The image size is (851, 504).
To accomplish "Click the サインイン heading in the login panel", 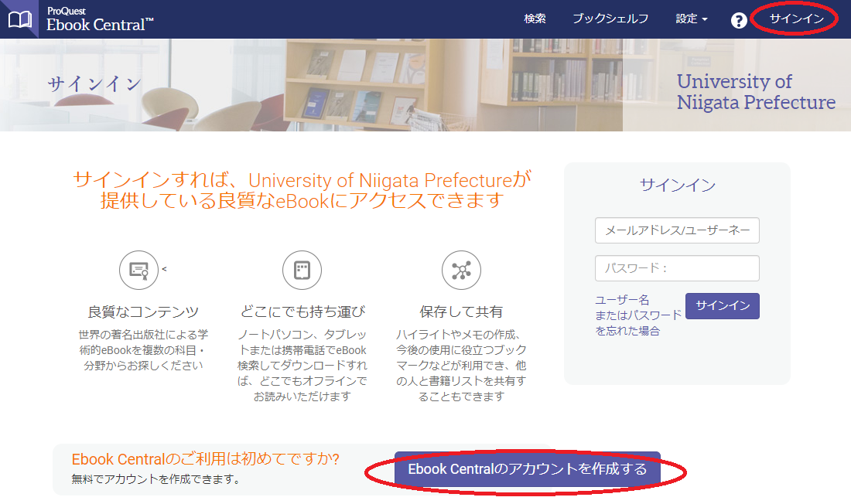I will [x=678, y=185].
